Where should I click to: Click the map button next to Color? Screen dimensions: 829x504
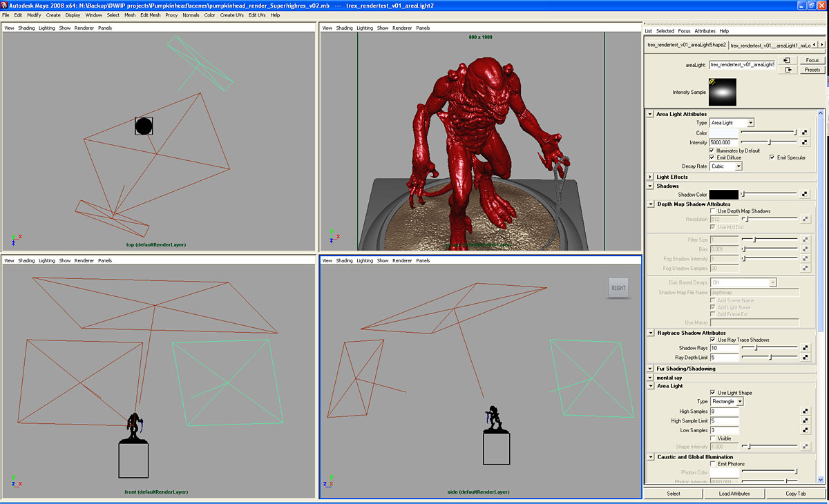coord(805,133)
